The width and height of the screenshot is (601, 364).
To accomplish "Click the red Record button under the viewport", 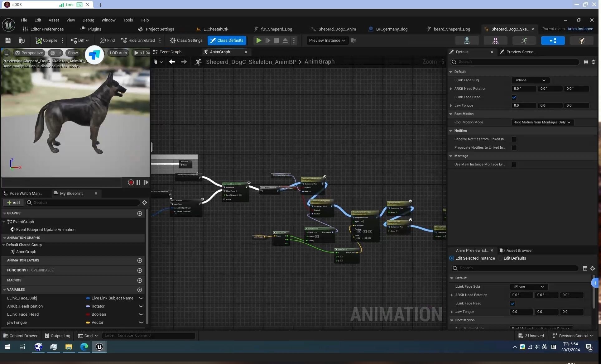I will pyautogui.click(x=131, y=182).
